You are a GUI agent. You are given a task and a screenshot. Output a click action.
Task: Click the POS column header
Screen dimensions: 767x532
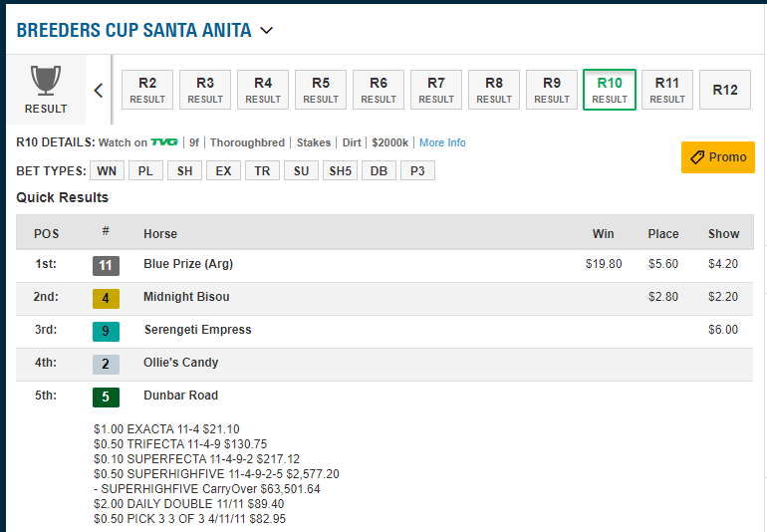[47, 234]
